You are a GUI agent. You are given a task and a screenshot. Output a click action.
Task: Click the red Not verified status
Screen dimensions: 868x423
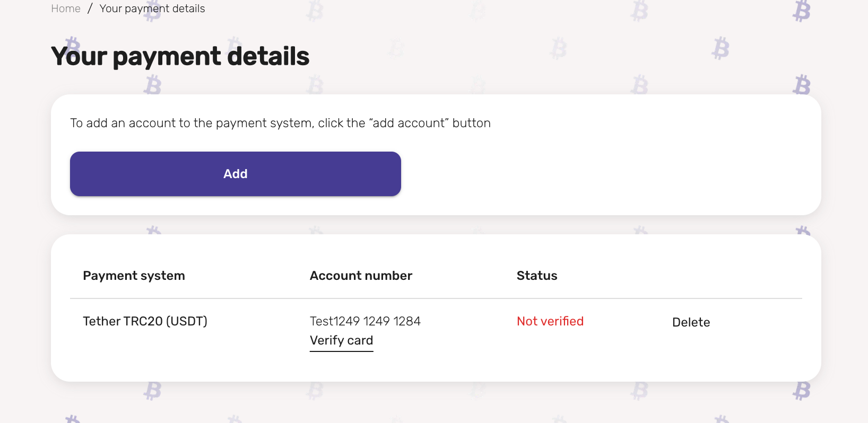550,321
